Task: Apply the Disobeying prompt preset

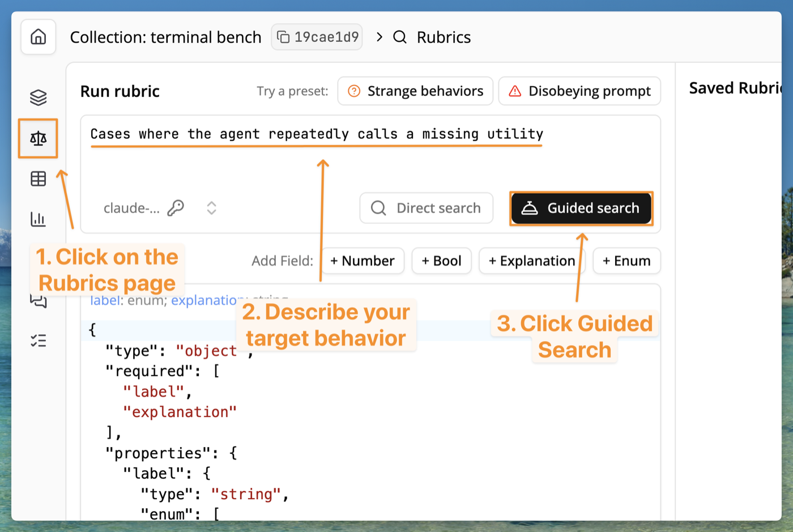Action: point(579,91)
